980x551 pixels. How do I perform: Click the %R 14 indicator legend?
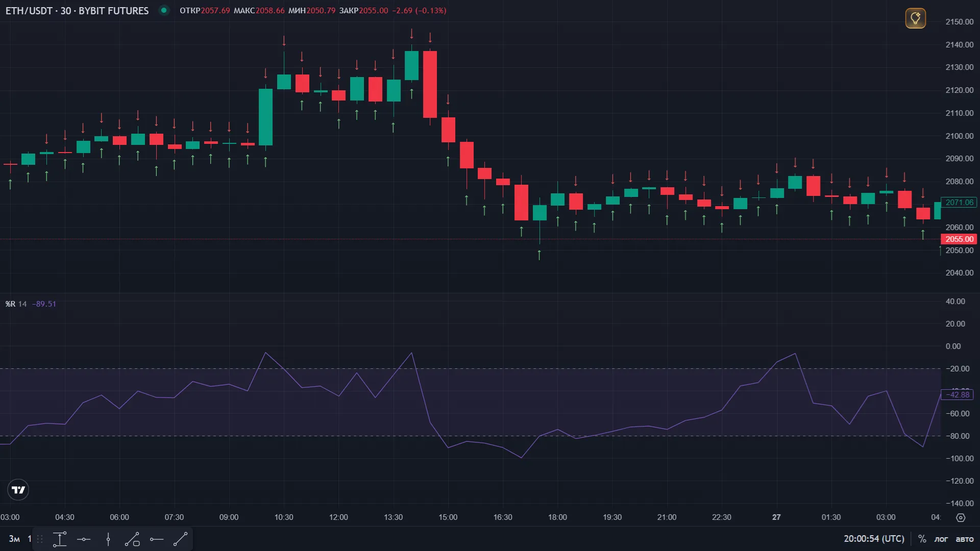(x=16, y=304)
